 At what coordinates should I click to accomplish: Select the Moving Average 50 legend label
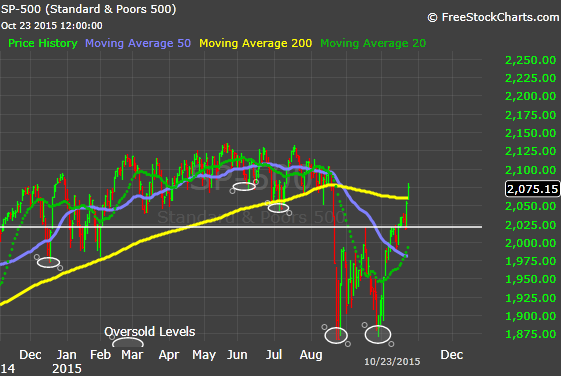(x=138, y=43)
